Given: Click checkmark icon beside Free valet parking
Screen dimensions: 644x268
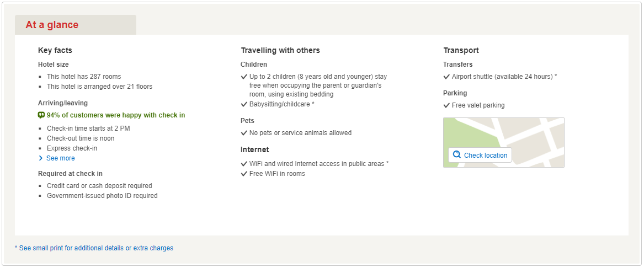Looking at the screenshot, I should [446, 105].
